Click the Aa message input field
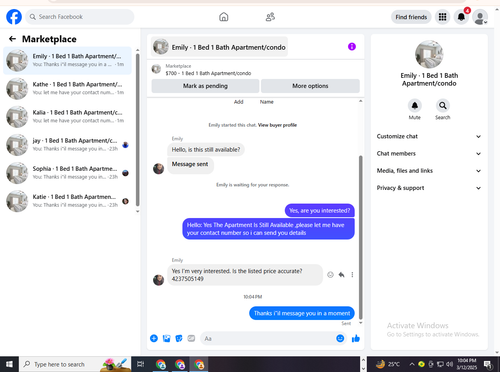The width and height of the screenshot is (500, 372). point(274,339)
